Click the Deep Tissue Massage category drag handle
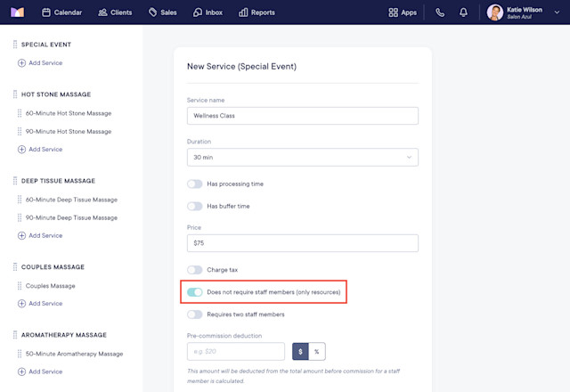 point(15,181)
